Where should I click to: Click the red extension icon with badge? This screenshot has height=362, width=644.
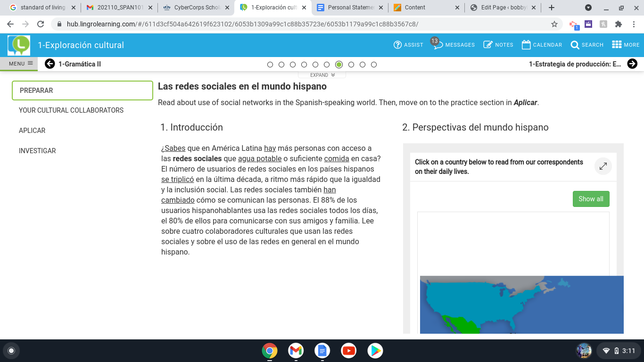pos(574,25)
